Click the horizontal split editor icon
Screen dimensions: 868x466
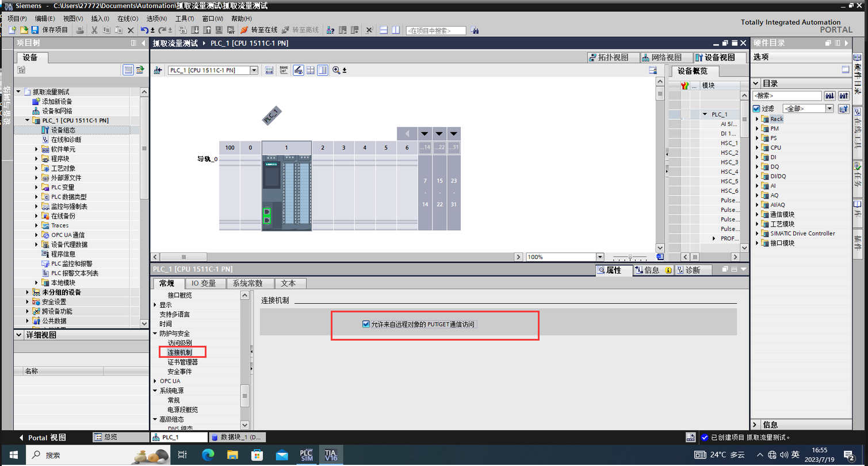point(383,30)
